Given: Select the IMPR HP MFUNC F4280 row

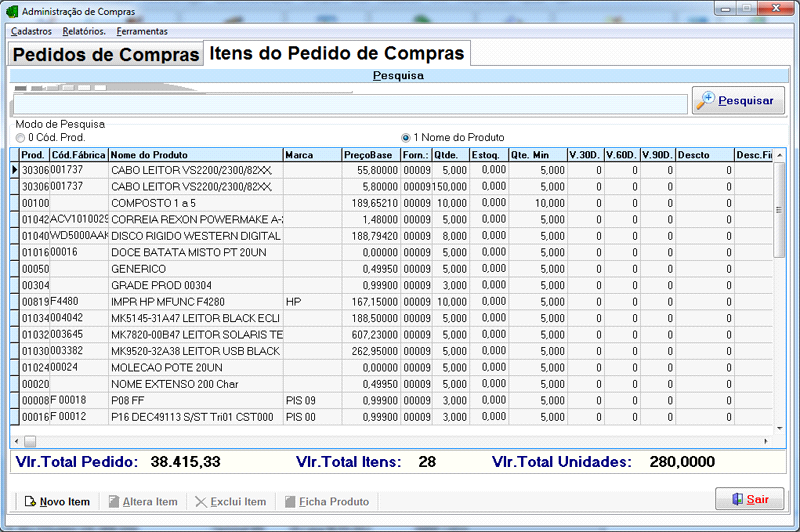Looking at the screenshot, I should pyautogui.click(x=196, y=301).
